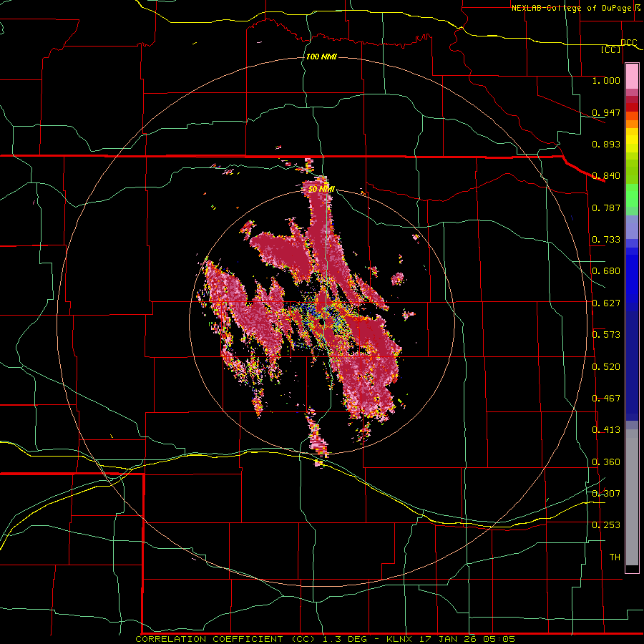This screenshot has height=644, width=644.
Task: Click the 0.733 legend value
Action: point(606,240)
